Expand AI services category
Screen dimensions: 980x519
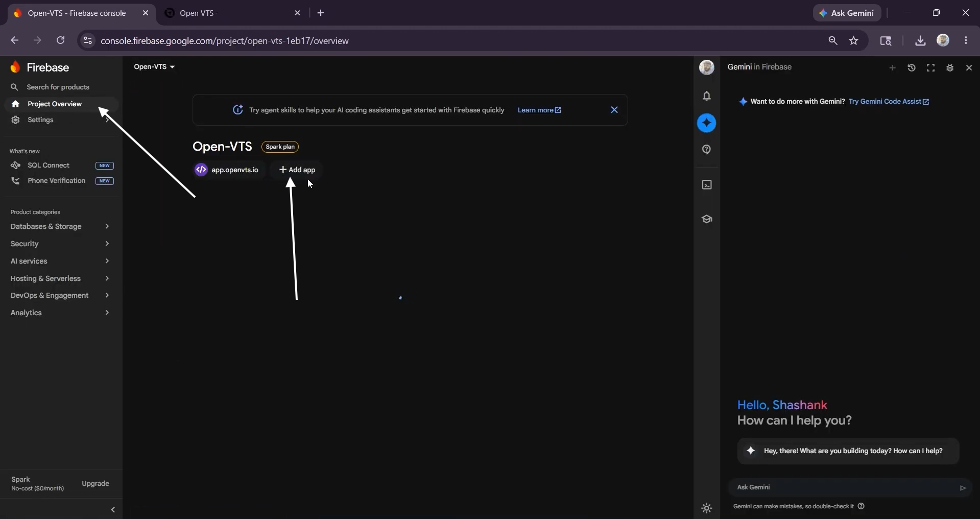pos(60,261)
